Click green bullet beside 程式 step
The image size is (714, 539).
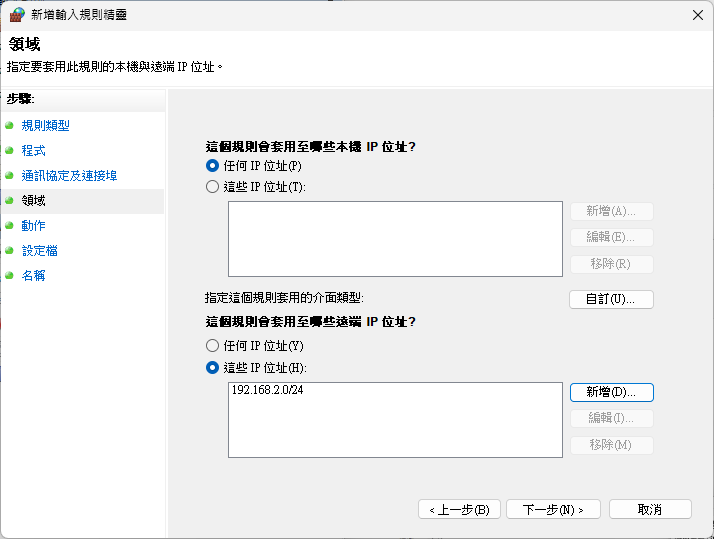click(x=9, y=150)
